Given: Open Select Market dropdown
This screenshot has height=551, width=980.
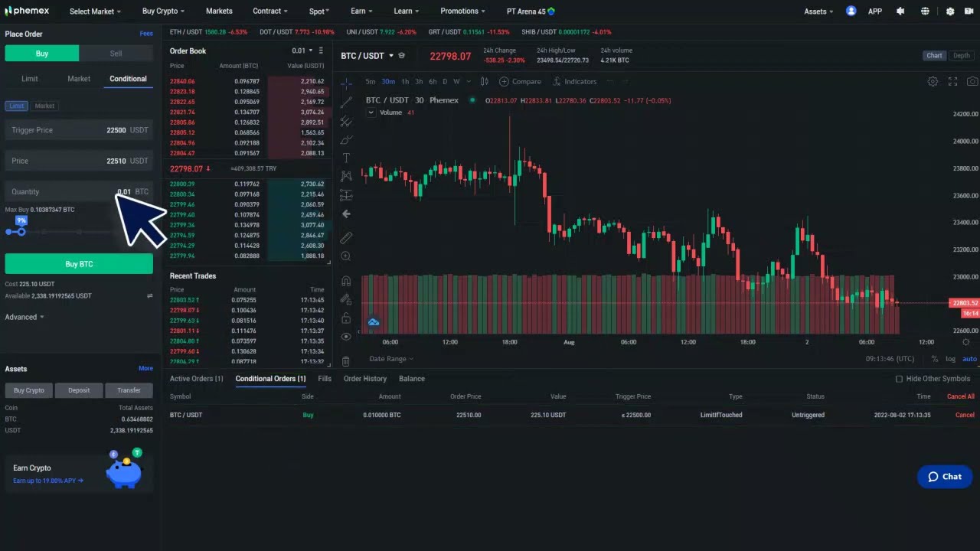Looking at the screenshot, I should pyautogui.click(x=95, y=11).
